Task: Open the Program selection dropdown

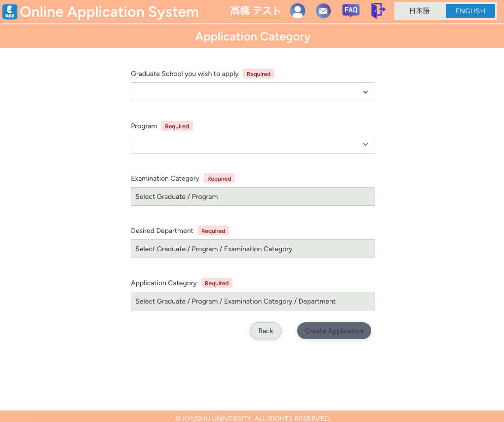Action: click(x=253, y=144)
